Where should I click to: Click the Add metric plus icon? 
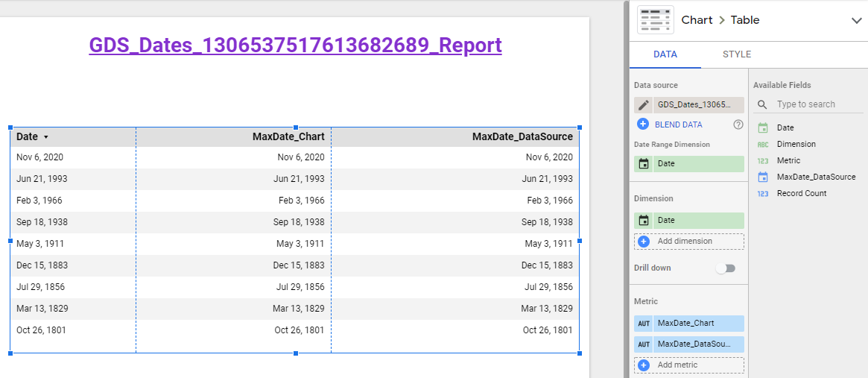point(643,365)
